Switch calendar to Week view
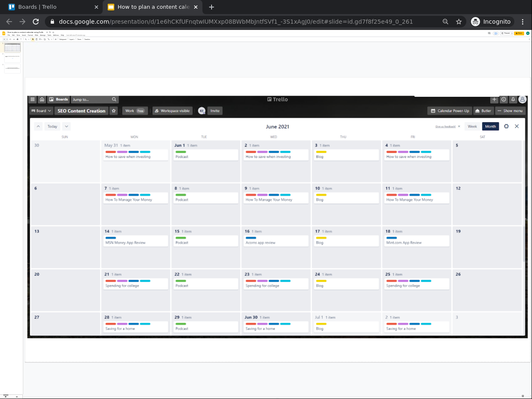The height and width of the screenshot is (399, 532). [x=473, y=126]
